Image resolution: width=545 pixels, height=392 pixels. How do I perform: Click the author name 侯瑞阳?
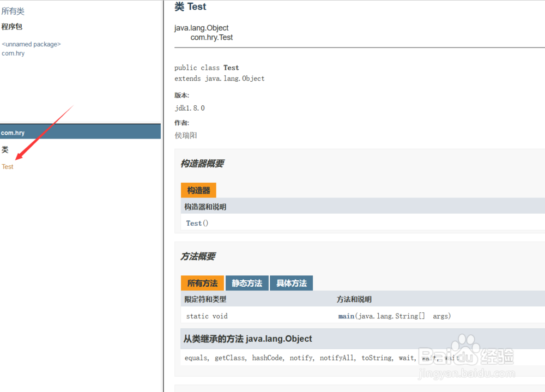point(186,135)
